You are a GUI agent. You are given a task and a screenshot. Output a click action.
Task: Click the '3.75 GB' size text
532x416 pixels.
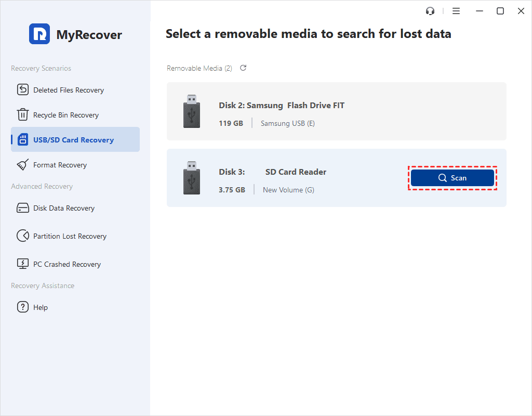(232, 190)
